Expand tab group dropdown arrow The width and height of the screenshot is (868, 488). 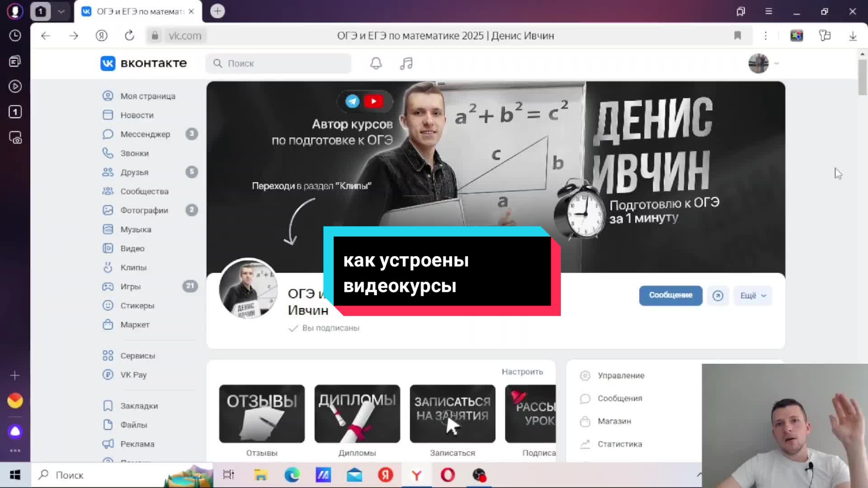click(61, 11)
